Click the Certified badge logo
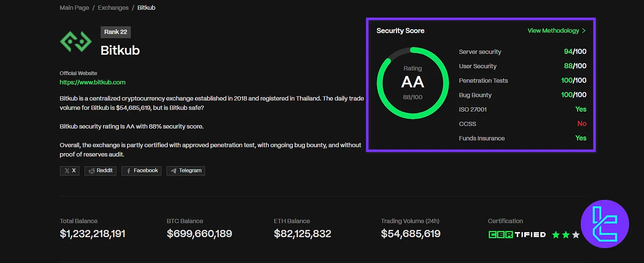Image resolution: width=644 pixels, height=263 pixels. [x=517, y=235]
